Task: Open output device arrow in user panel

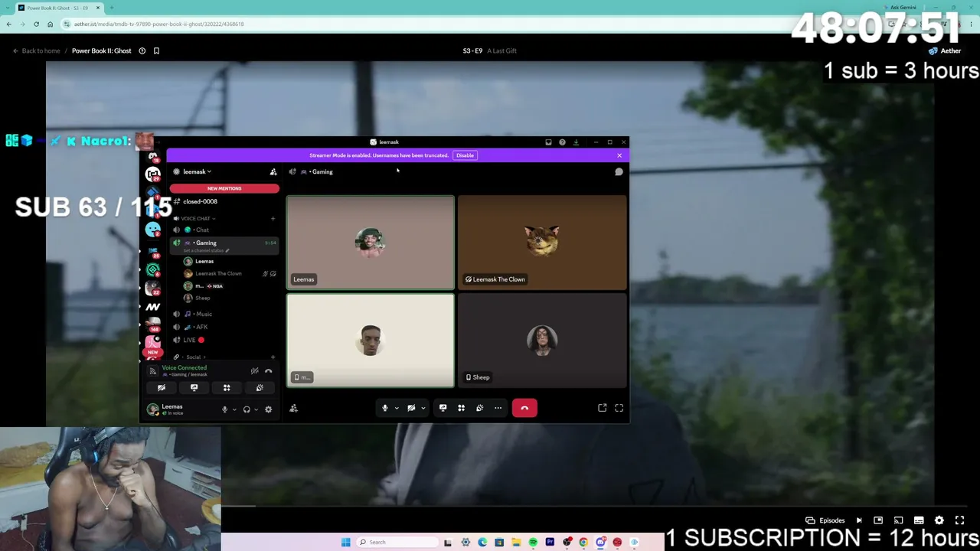Action: [256, 409]
